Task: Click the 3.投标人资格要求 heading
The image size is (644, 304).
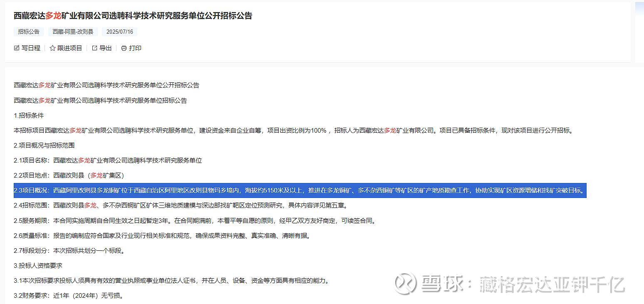Action: (38, 265)
